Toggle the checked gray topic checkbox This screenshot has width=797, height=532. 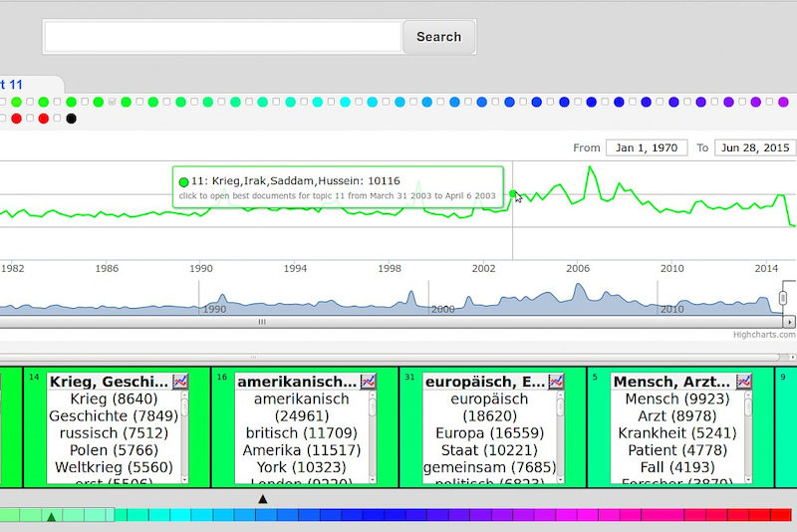coord(113,102)
